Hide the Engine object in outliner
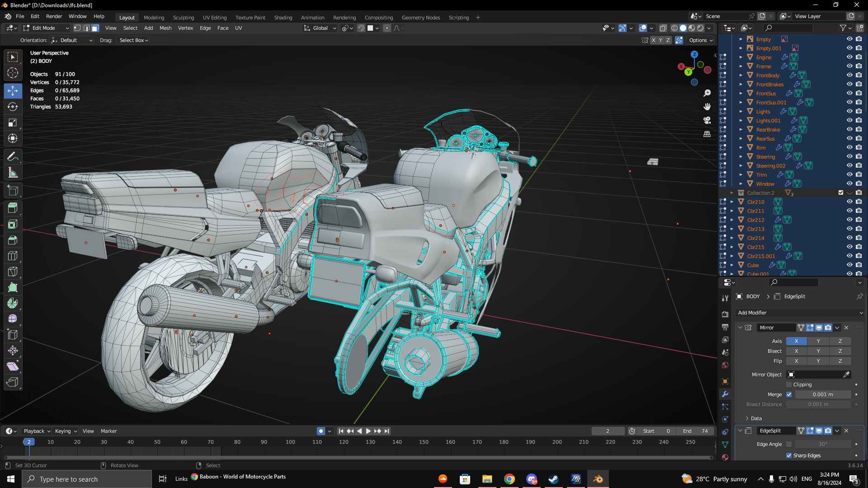 849,57
